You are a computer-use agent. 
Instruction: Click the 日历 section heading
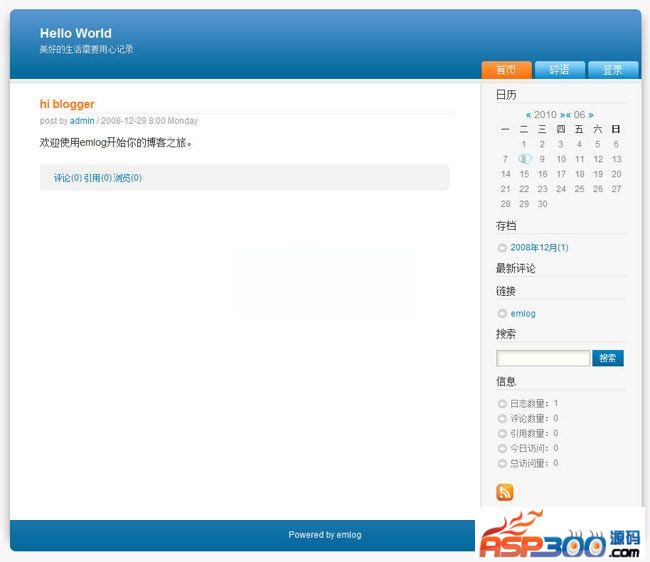pos(506,95)
